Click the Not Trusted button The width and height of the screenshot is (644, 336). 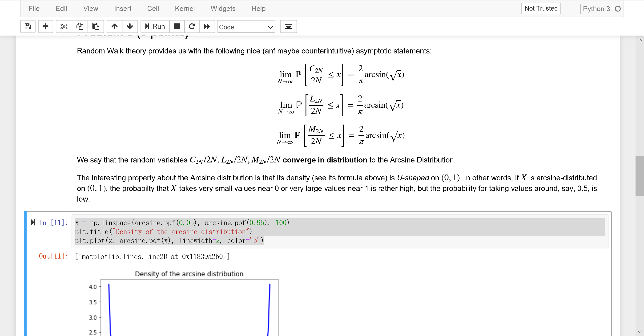541,8
